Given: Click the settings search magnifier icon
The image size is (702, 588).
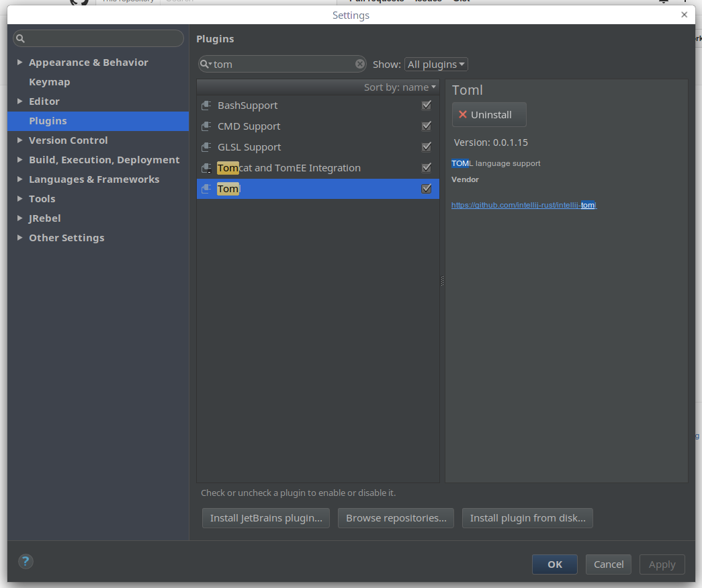Looking at the screenshot, I should click(x=20, y=38).
